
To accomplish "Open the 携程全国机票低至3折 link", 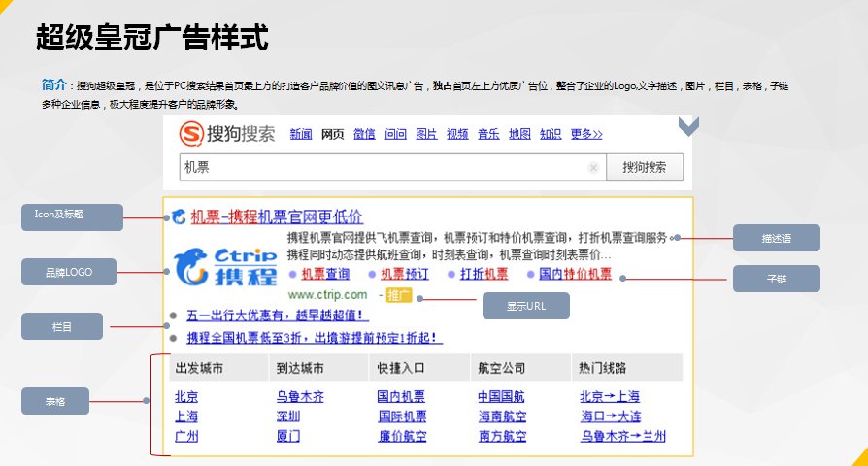I will pyautogui.click(x=315, y=338).
